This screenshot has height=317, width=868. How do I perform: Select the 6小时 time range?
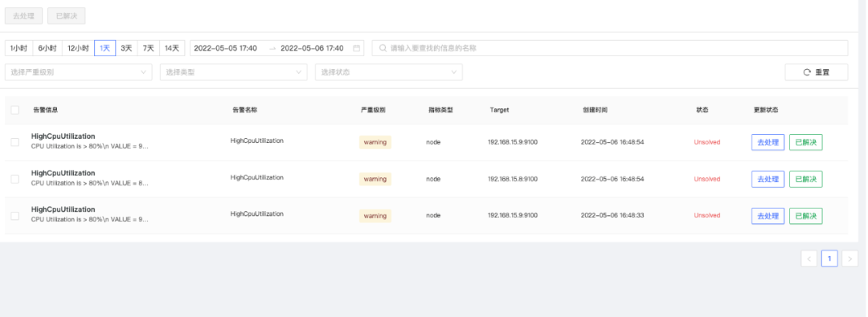coord(47,48)
